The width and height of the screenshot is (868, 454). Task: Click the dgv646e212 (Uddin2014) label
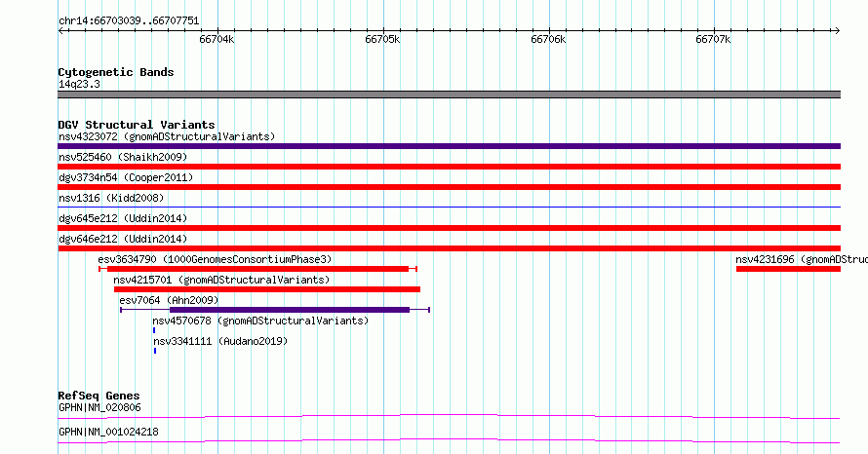point(123,239)
